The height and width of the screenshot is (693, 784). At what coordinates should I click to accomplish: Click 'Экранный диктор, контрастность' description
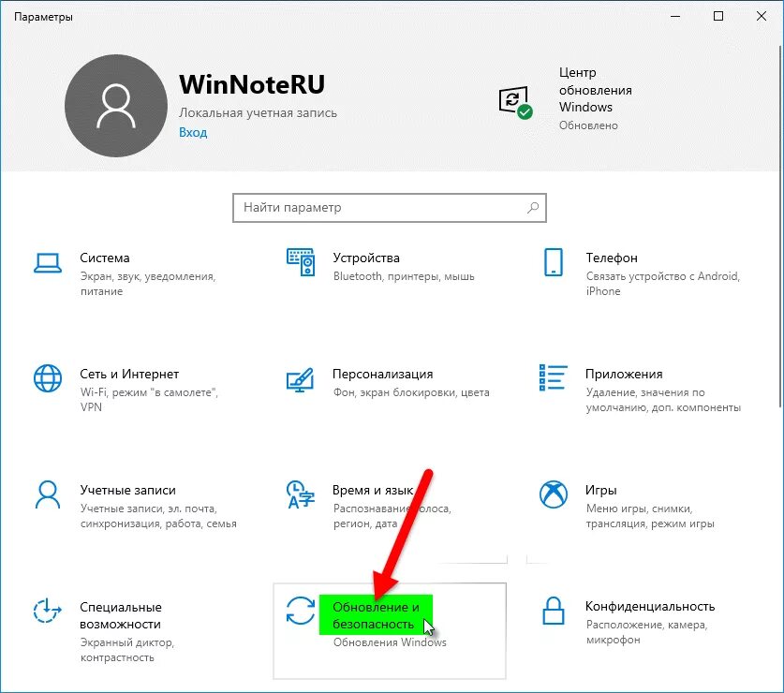coord(127,650)
